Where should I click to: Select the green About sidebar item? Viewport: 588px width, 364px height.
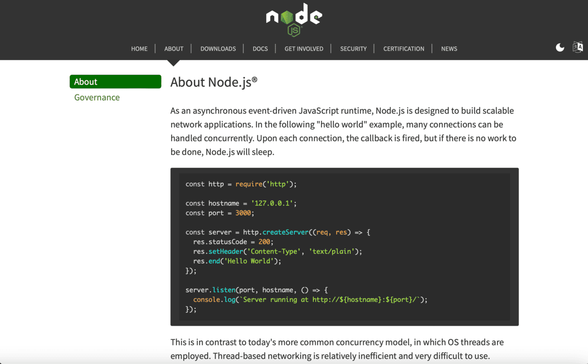click(115, 82)
